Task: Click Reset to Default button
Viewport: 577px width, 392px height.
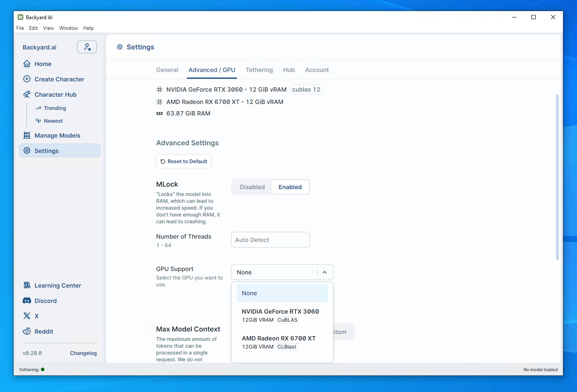Action: (x=183, y=161)
